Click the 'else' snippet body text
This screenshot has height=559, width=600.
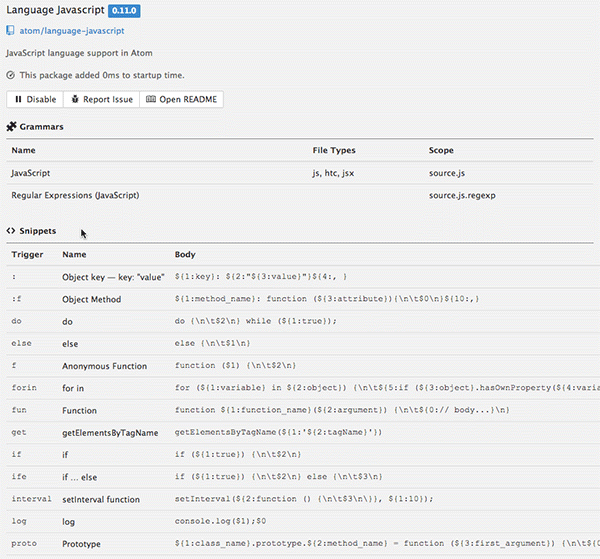tap(212, 343)
